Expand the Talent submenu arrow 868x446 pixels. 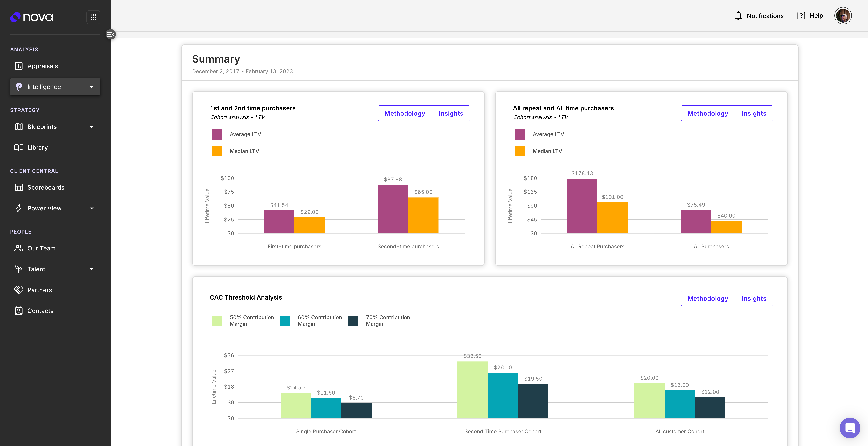click(x=91, y=269)
